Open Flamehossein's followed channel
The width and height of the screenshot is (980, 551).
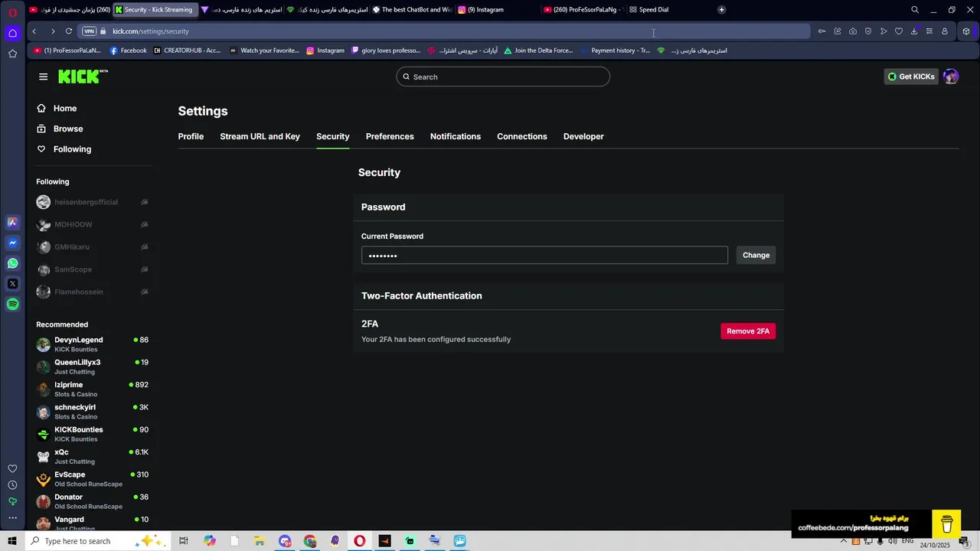pyautogui.click(x=92, y=292)
